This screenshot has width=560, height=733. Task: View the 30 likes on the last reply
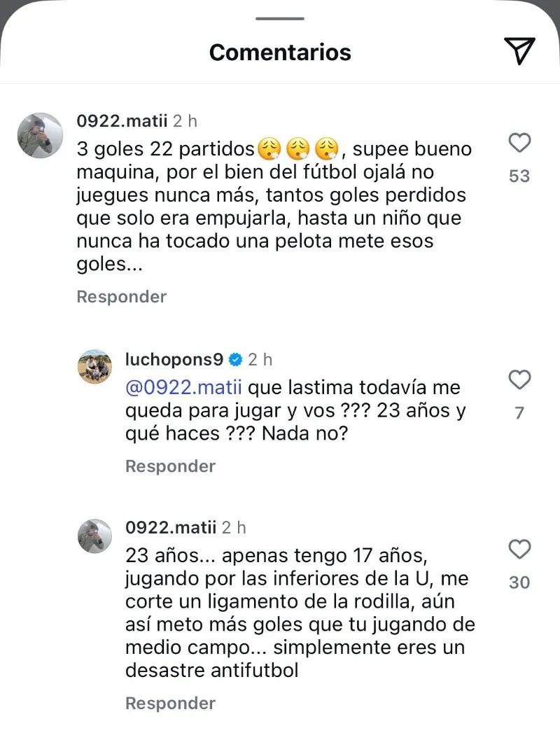click(x=519, y=582)
